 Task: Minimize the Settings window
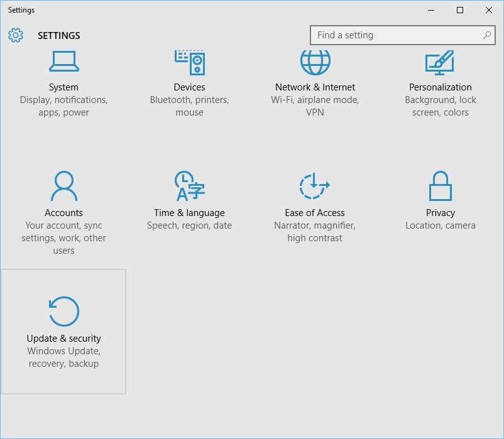[x=431, y=10]
